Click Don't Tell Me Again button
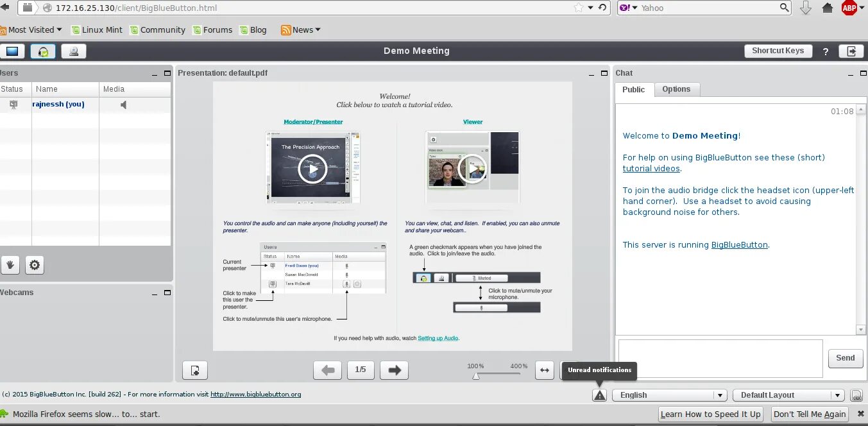 pyautogui.click(x=810, y=414)
